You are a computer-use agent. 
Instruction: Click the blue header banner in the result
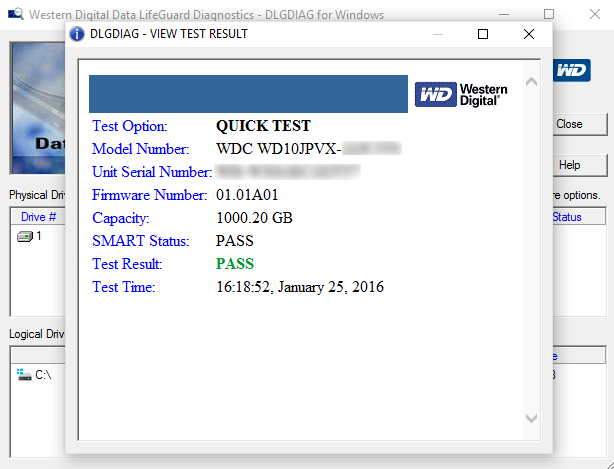[x=248, y=94]
